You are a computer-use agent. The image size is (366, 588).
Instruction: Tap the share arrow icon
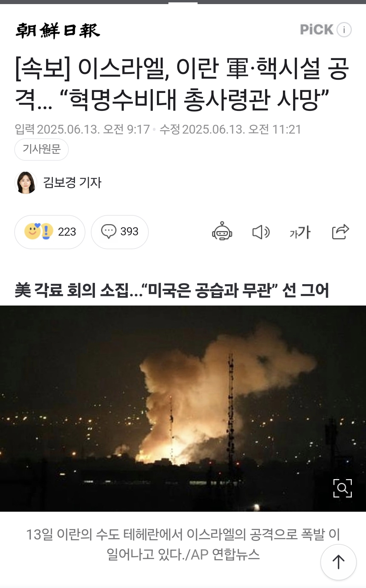340,232
